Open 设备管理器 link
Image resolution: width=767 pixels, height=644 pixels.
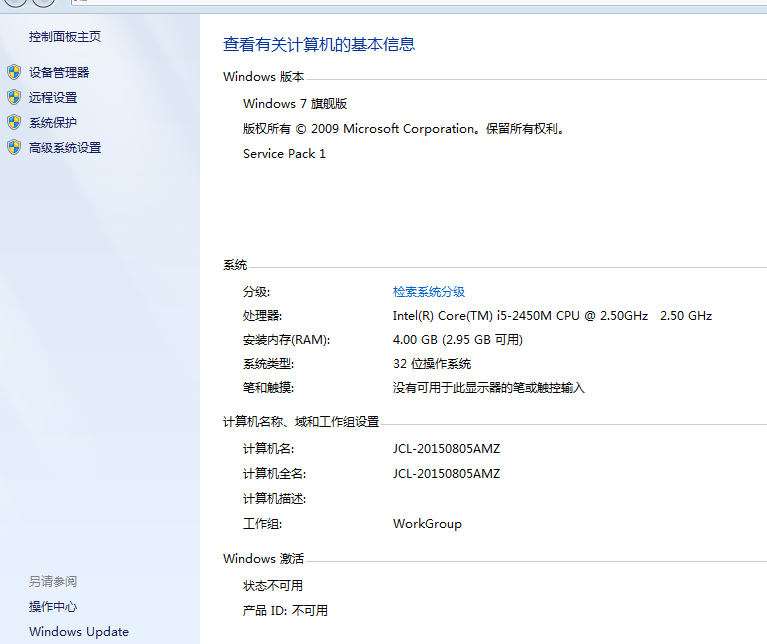click(x=59, y=72)
